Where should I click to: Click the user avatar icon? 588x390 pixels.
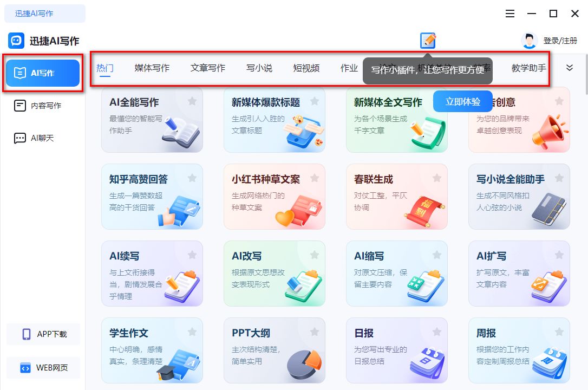tap(529, 41)
